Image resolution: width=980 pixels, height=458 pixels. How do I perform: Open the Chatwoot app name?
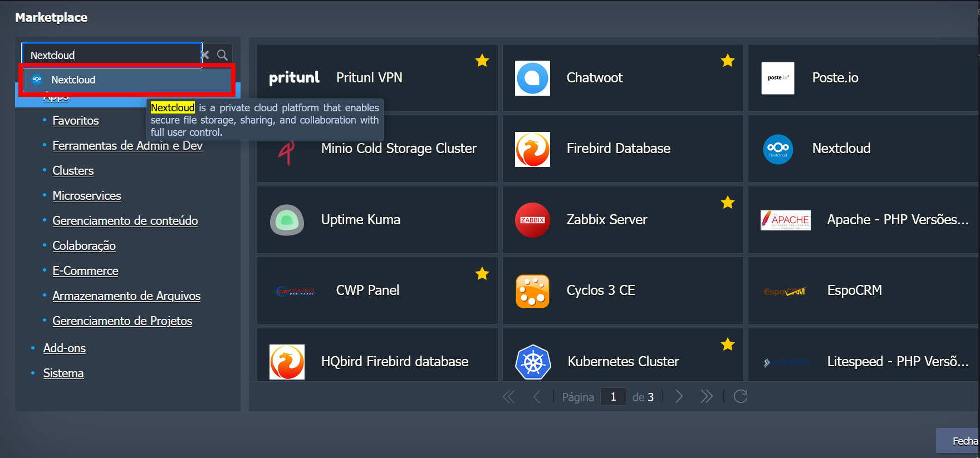click(x=595, y=77)
